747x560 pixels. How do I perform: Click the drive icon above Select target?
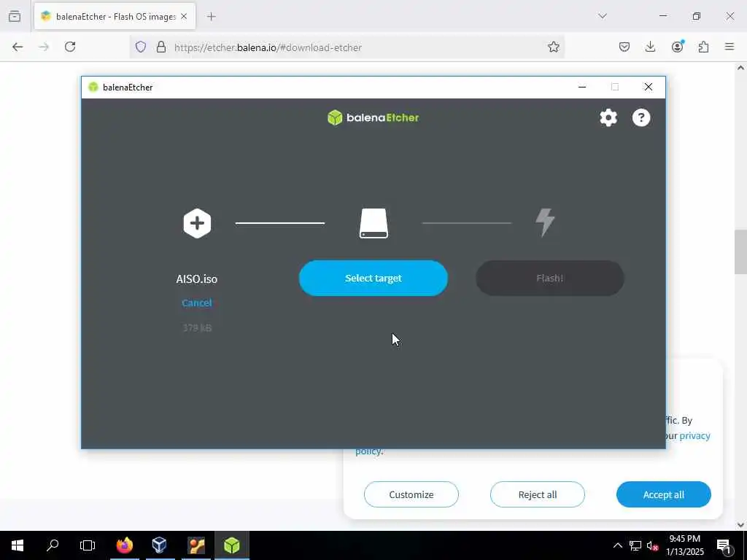tap(373, 223)
